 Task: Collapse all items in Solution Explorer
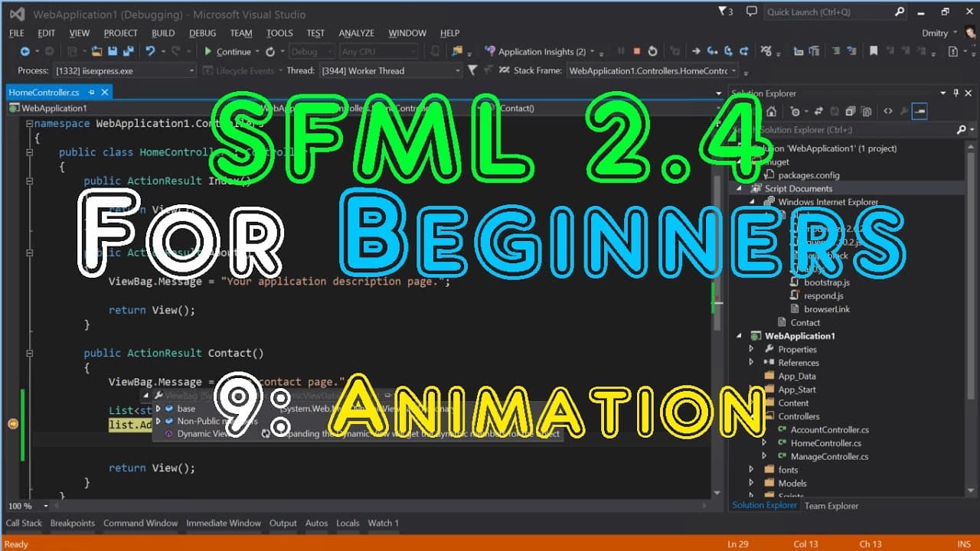(x=851, y=111)
